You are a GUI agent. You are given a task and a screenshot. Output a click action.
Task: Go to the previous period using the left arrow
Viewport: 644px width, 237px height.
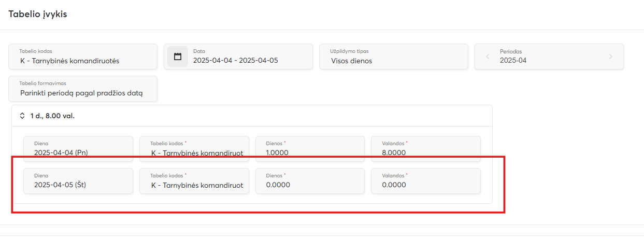point(488,57)
